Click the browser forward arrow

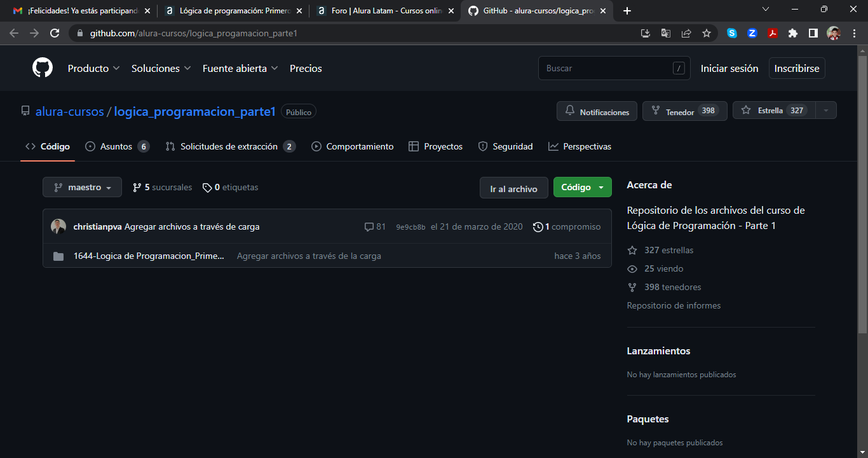(34, 33)
